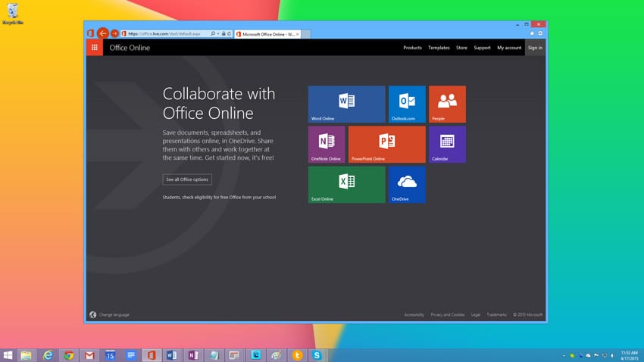Select the Microsoft Office Online tab

tap(267, 34)
